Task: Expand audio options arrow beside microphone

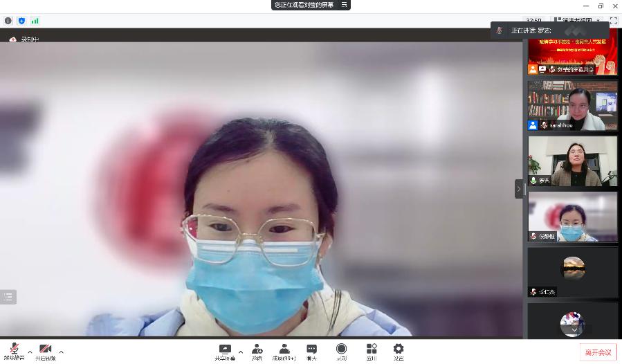Action: click(x=30, y=352)
